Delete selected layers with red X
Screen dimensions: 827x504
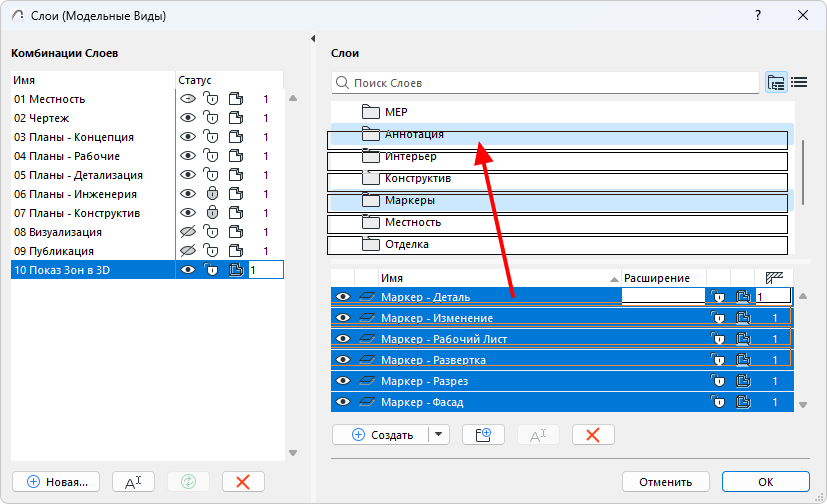593,435
